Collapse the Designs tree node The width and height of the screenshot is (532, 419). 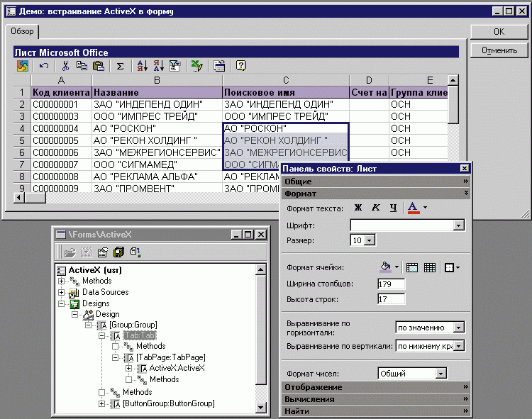(61, 303)
